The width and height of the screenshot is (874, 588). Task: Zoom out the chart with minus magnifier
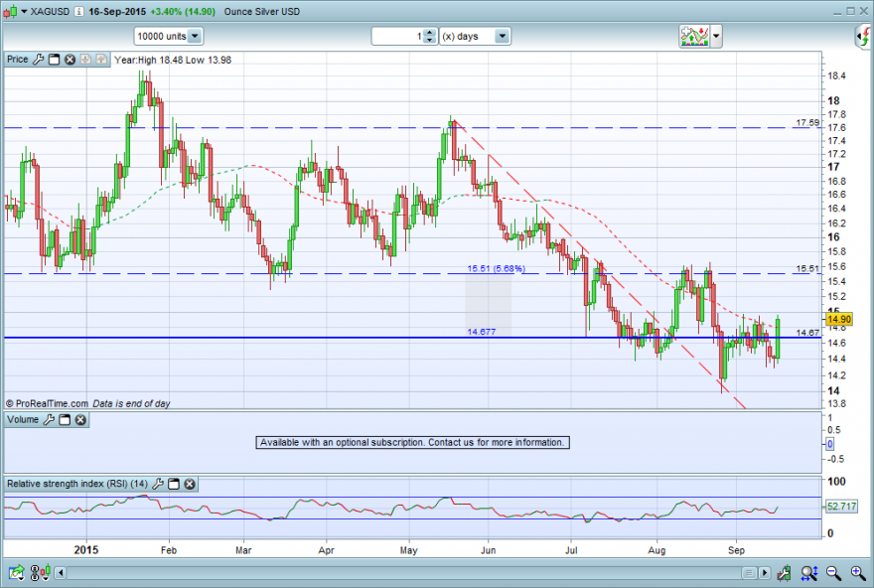(834, 572)
